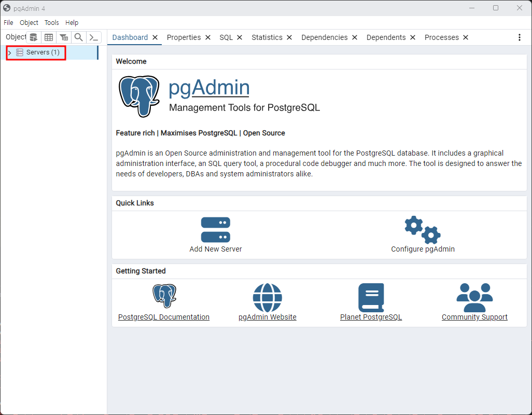
Task: Switch to the Processes tab
Action: tap(441, 37)
